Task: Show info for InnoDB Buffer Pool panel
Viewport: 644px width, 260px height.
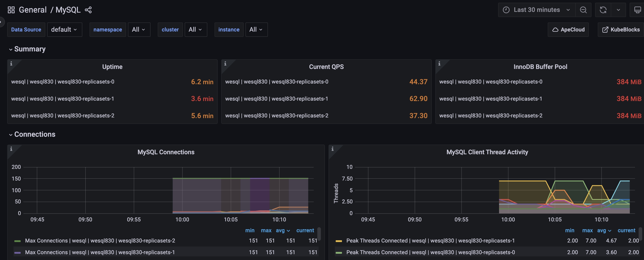Action: (x=439, y=64)
